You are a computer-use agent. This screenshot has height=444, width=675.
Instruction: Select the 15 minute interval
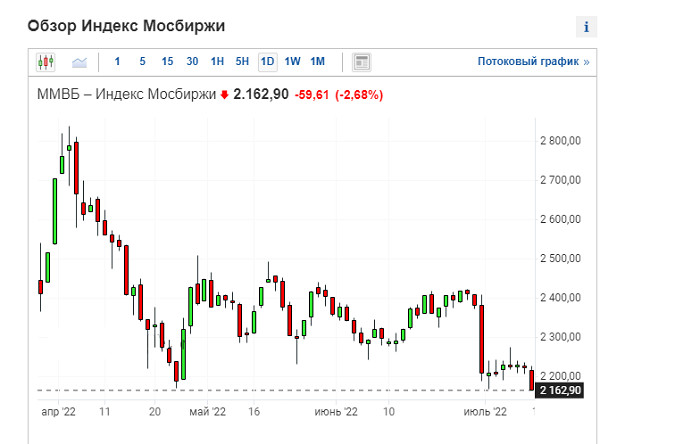point(167,62)
